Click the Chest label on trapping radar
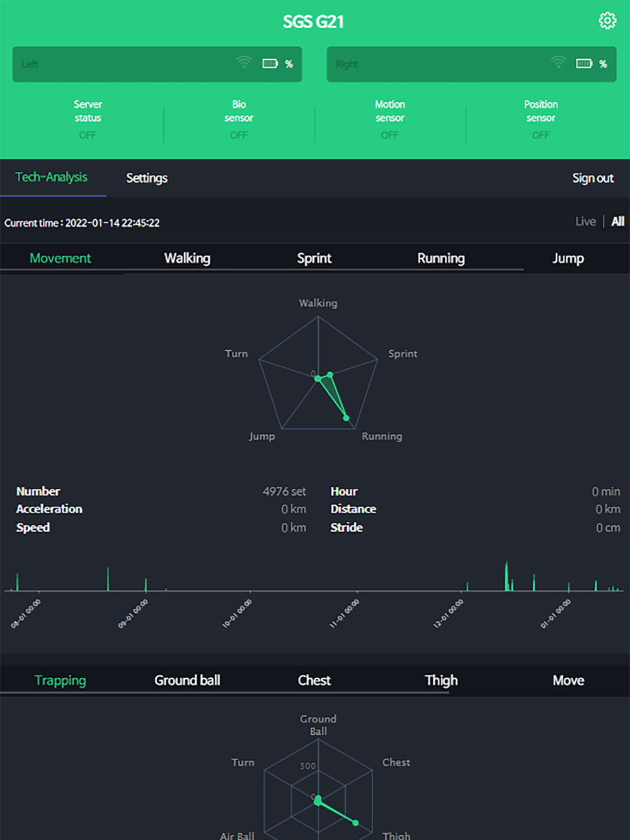 pyautogui.click(x=396, y=763)
